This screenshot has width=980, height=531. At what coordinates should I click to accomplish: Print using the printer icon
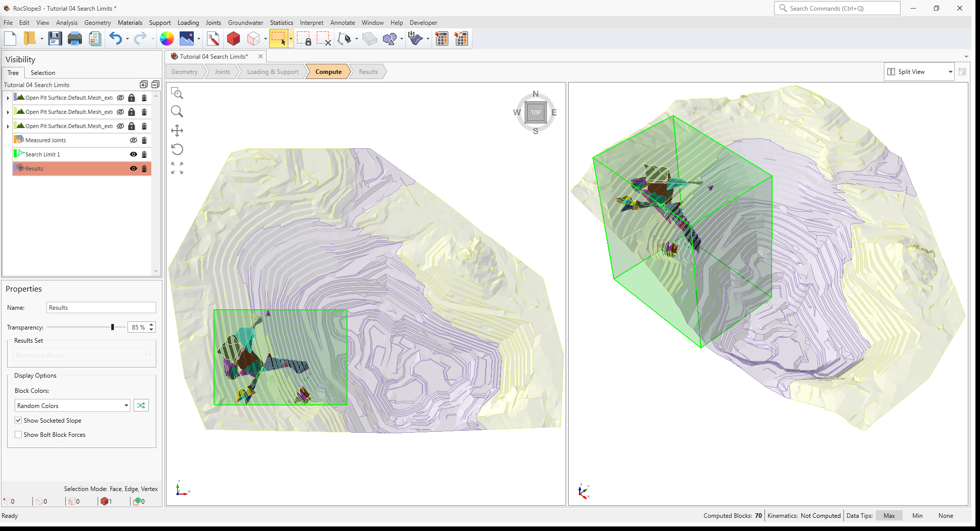coord(75,38)
